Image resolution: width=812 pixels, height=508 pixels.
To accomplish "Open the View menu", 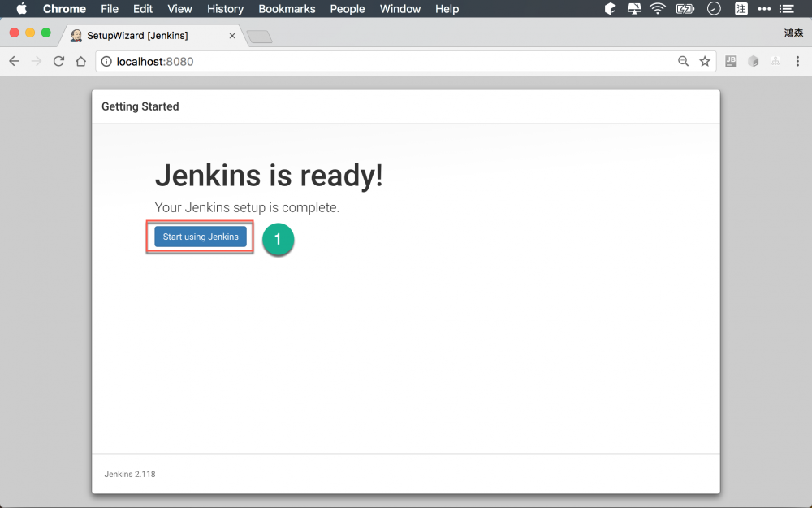I will [x=179, y=9].
